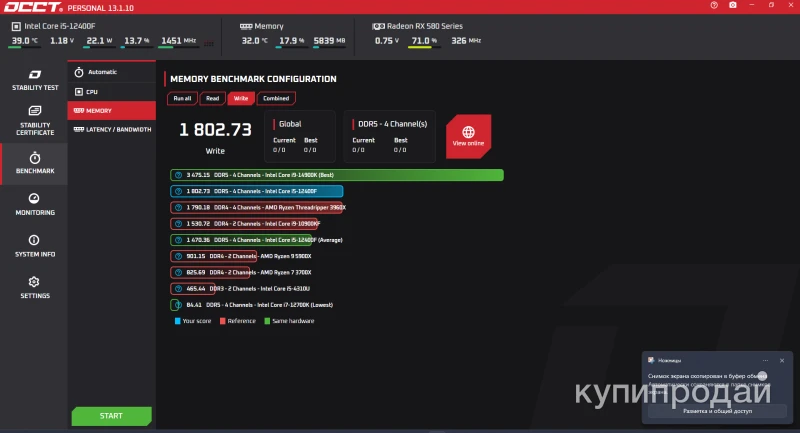Open the Stability Test section icon
The image size is (800, 433).
[34, 76]
